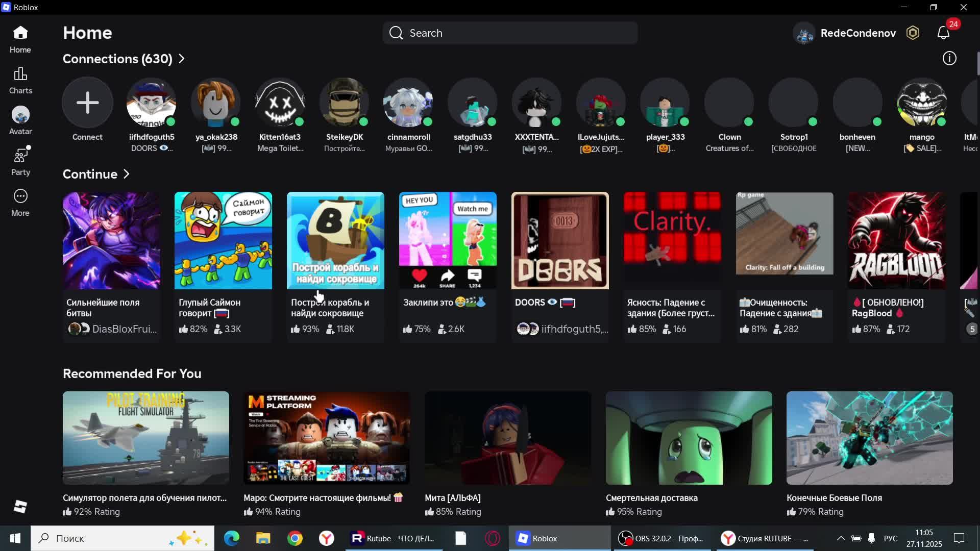The image size is (980, 551).
Task: Click the Roblox Studio logo icon
Action: coord(20,507)
